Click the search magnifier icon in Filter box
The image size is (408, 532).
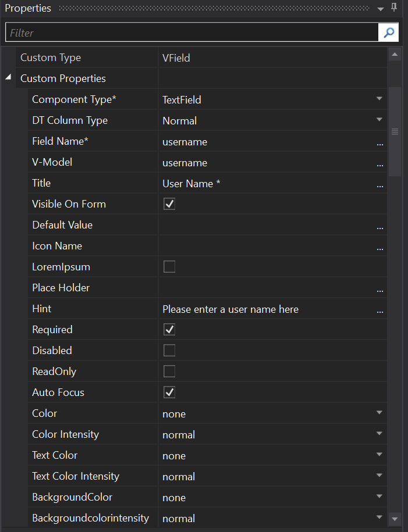pos(388,33)
